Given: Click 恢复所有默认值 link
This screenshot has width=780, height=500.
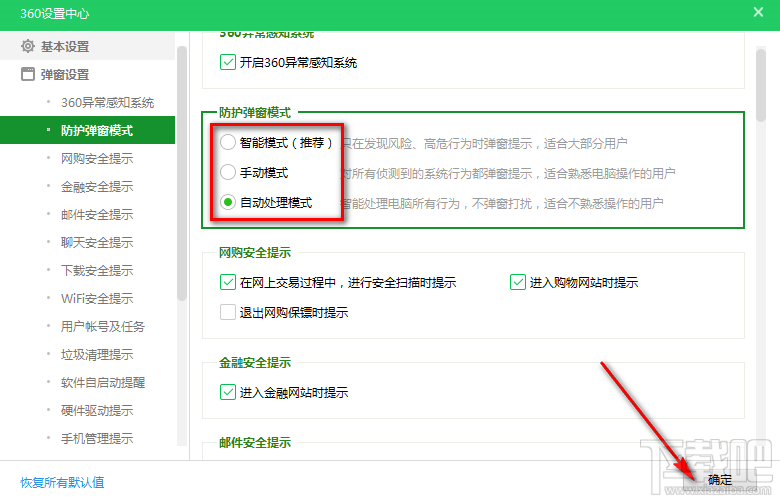Looking at the screenshot, I should pos(62,482).
